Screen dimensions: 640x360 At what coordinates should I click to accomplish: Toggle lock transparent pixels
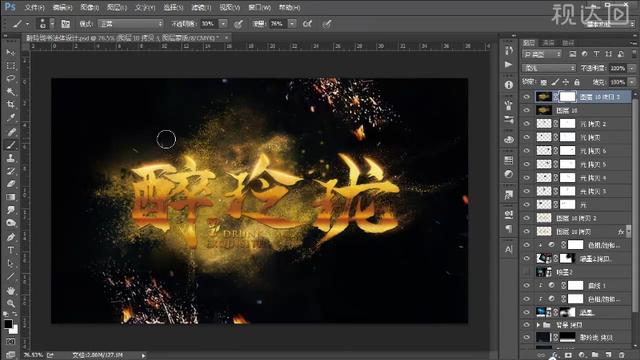click(544, 82)
